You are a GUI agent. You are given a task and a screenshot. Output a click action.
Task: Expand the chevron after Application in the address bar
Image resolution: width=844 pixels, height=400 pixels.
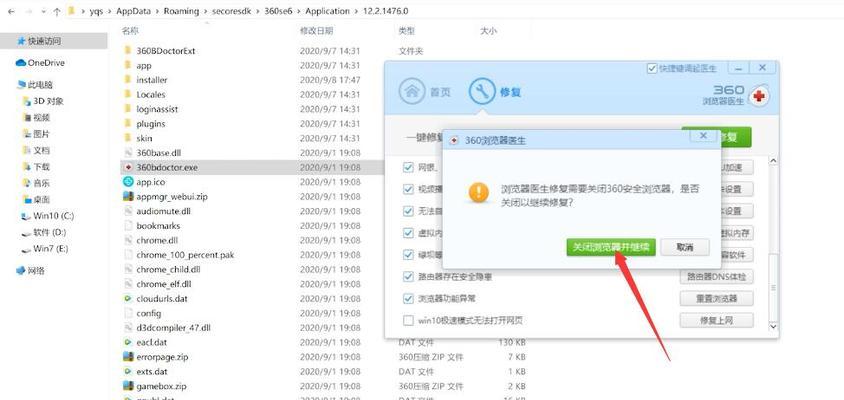(x=356, y=11)
